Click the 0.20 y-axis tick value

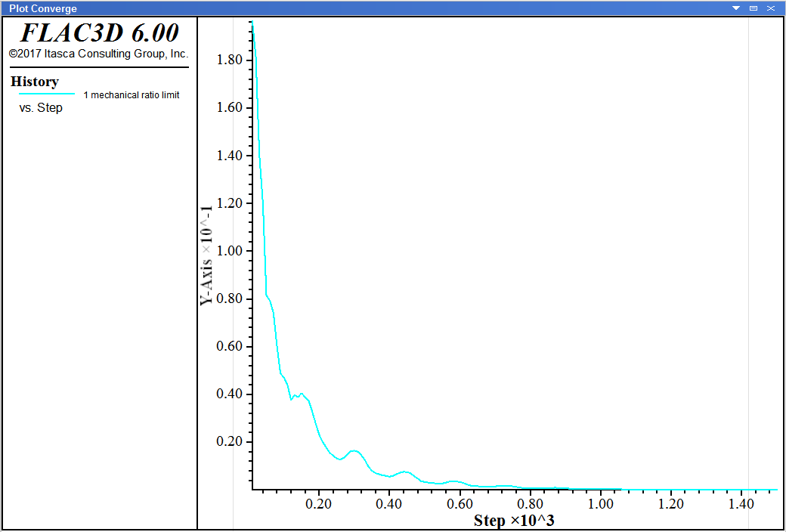(x=229, y=442)
